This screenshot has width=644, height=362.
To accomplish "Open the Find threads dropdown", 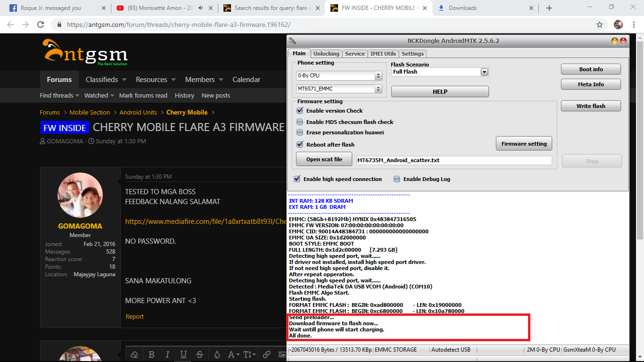I will click(x=59, y=95).
